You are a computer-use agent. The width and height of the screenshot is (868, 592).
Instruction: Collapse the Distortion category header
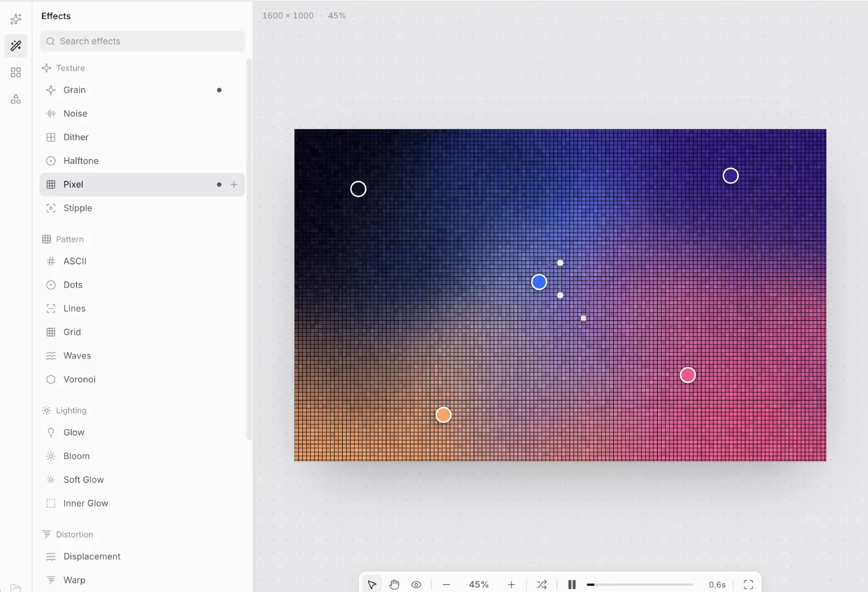point(67,535)
